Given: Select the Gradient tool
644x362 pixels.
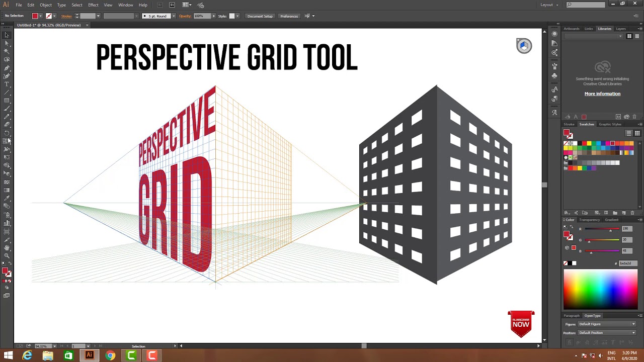Looking at the screenshot, I should [x=7, y=190].
